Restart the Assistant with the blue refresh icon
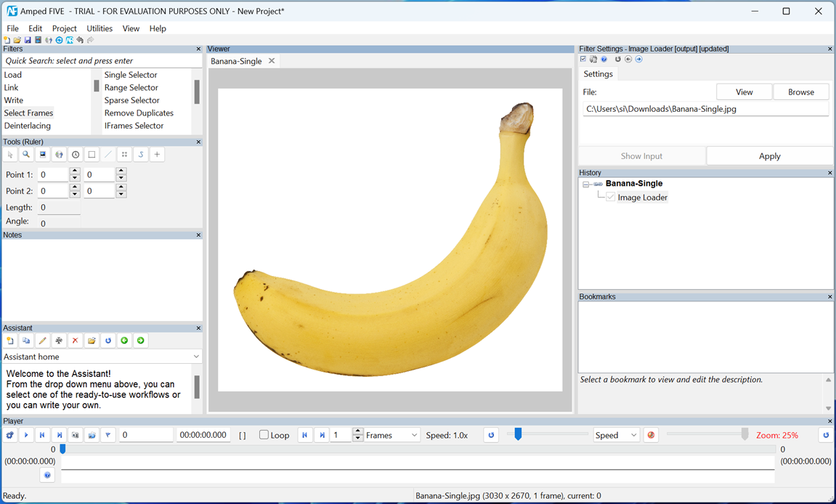Image resolution: width=836 pixels, height=504 pixels. (x=107, y=340)
